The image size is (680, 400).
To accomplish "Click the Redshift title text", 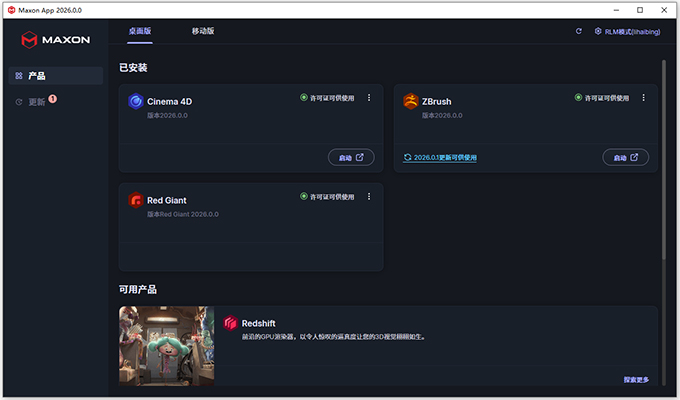I will click(258, 324).
